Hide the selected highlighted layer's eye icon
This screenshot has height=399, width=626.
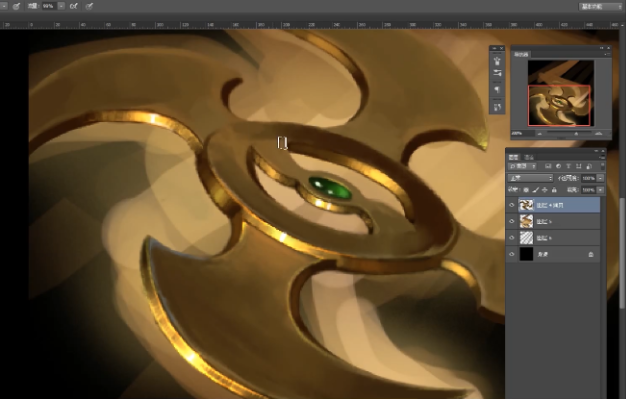point(512,205)
